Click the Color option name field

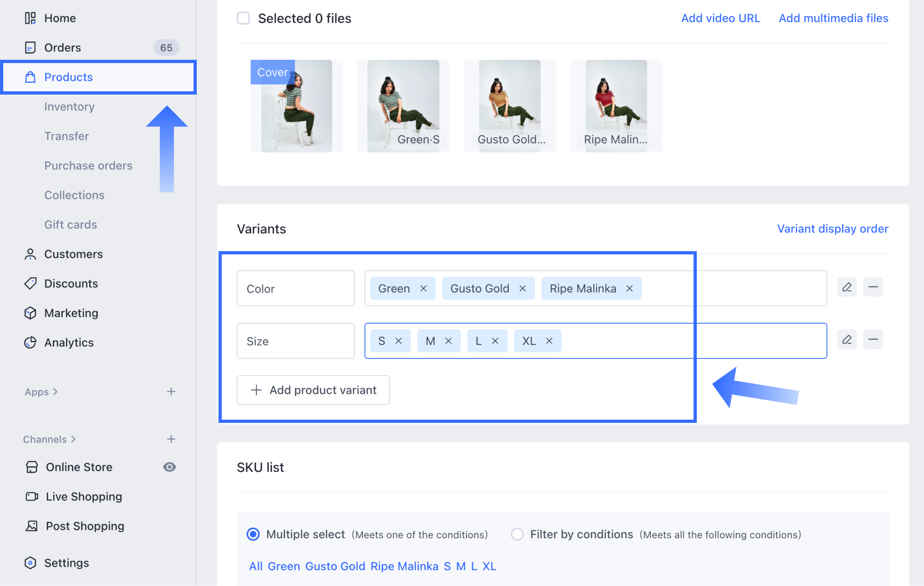pos(295,288)
